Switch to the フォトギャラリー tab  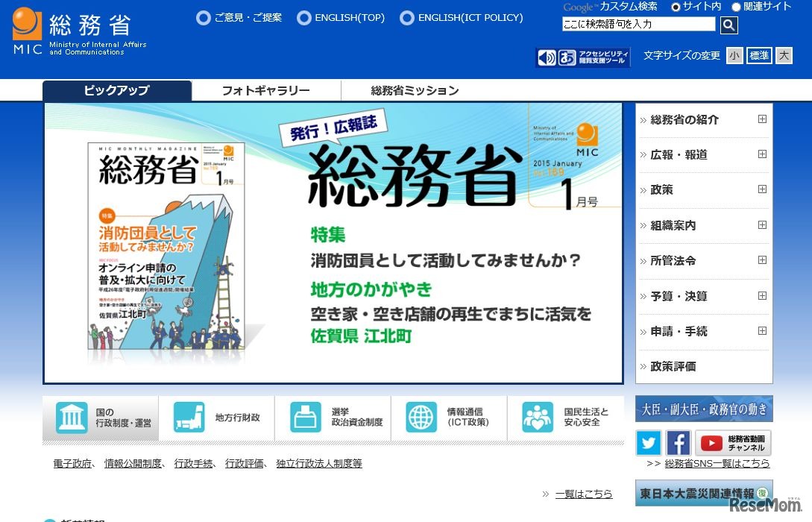266,91
